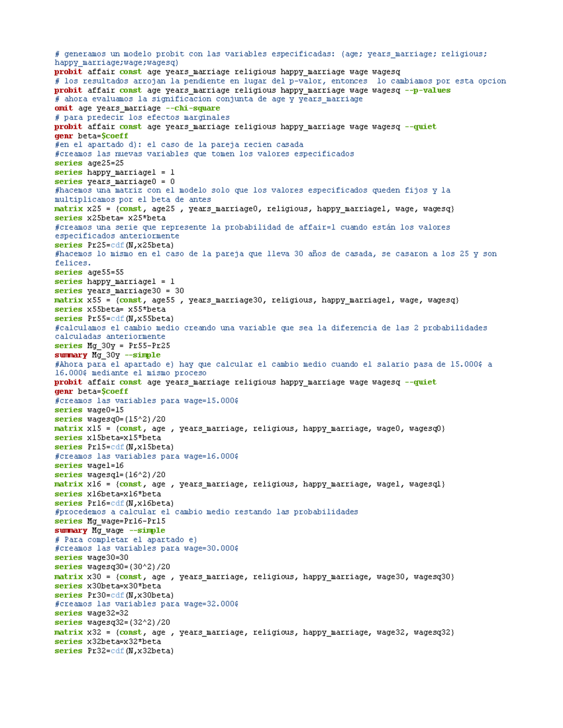563x728 pixels.
Task: Select the 'matrix x25' definition line
Action: 254,209
